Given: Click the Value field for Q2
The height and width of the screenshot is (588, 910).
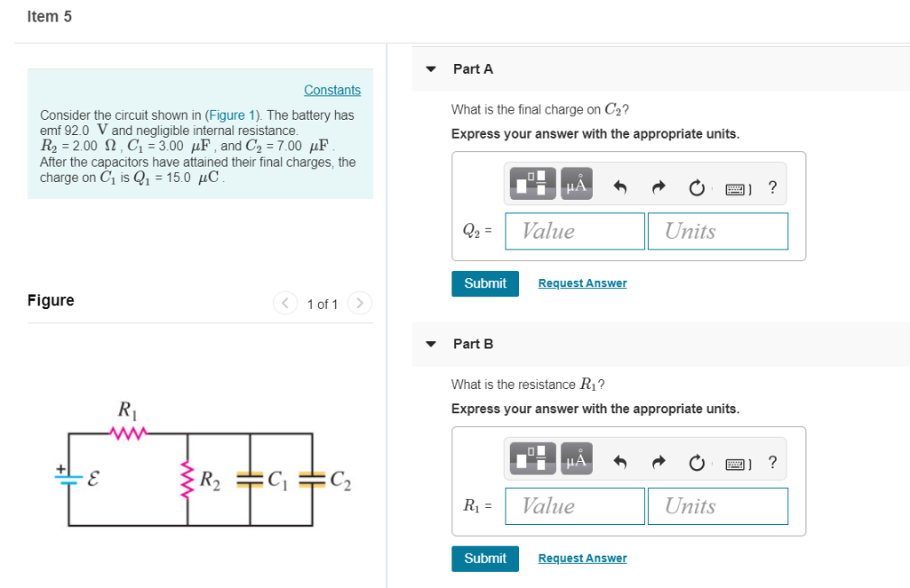Looking at the screenshot, I should click(x=574, y=231).
